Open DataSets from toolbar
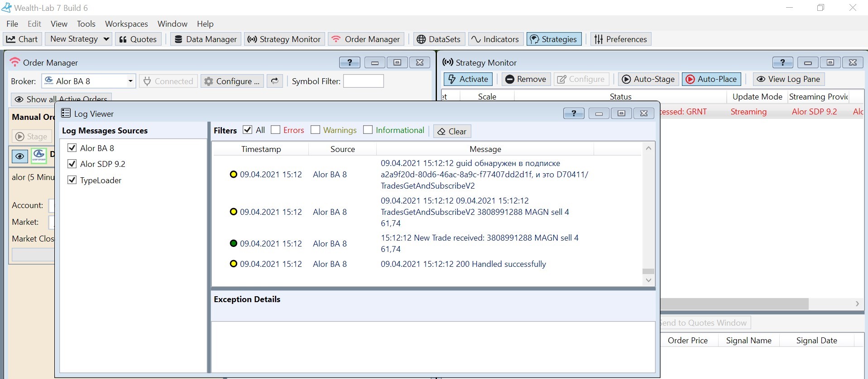The image size is (868, 379). pyautogui.click(x=438, y=39)
